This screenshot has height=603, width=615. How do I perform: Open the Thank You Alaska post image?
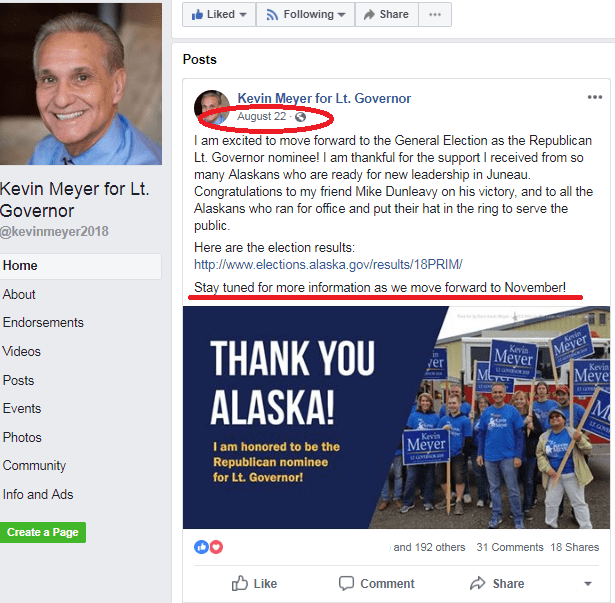[396, 417]
